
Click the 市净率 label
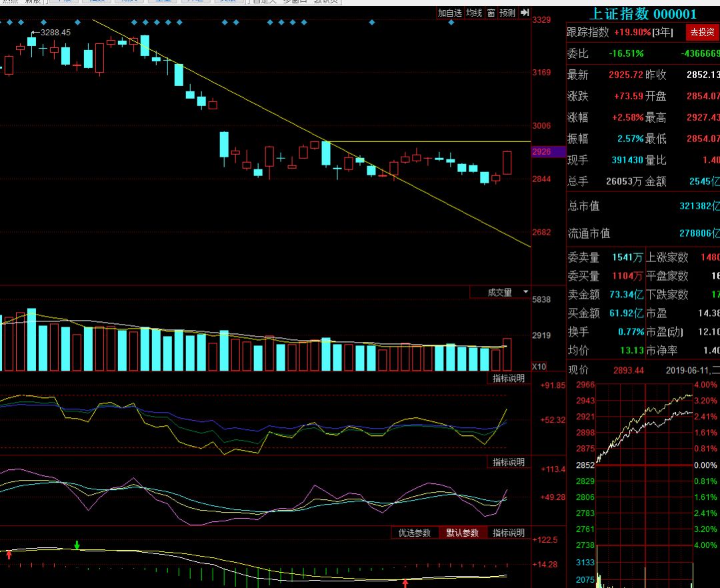662,351
